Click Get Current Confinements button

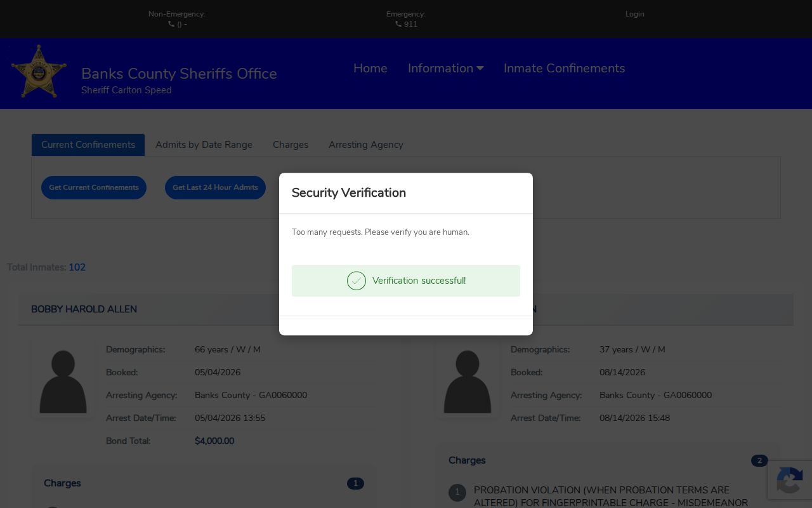click(94, 187)
